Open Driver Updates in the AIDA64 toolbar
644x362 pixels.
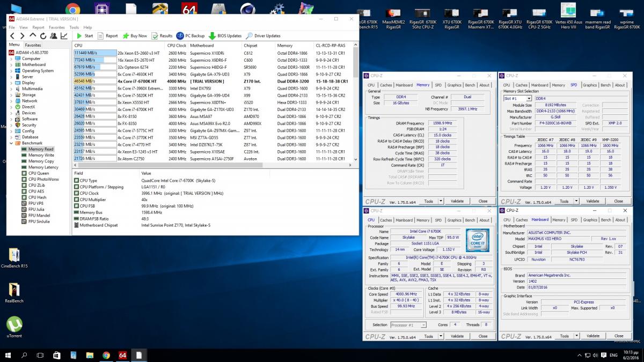(x=263, y=36)
